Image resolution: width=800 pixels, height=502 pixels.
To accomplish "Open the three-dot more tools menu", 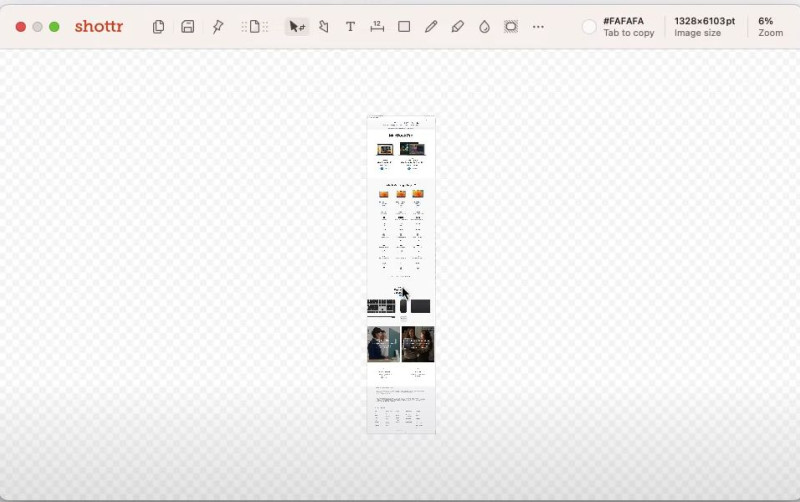I will tap(538, 27).
